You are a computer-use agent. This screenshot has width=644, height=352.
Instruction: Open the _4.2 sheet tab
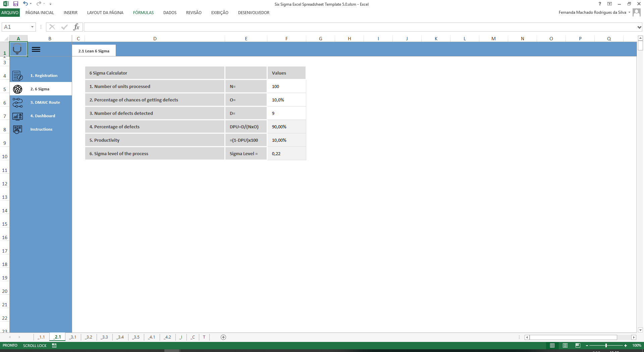point(167,337)
